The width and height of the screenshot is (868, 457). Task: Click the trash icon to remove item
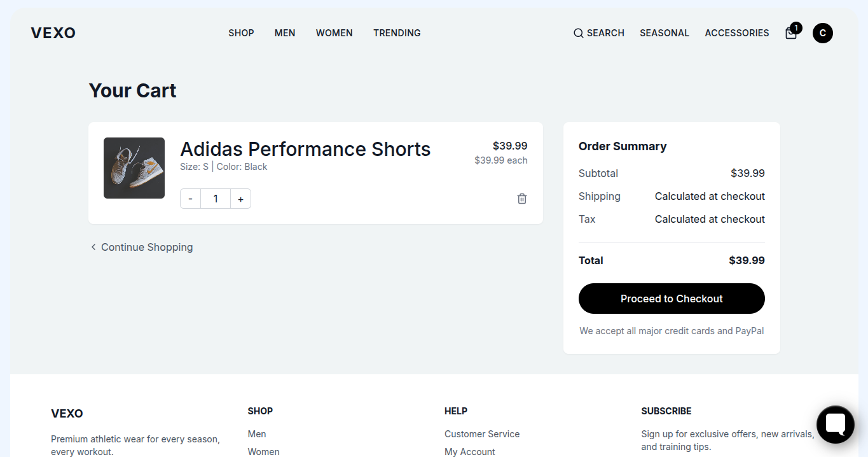(522, 199)
